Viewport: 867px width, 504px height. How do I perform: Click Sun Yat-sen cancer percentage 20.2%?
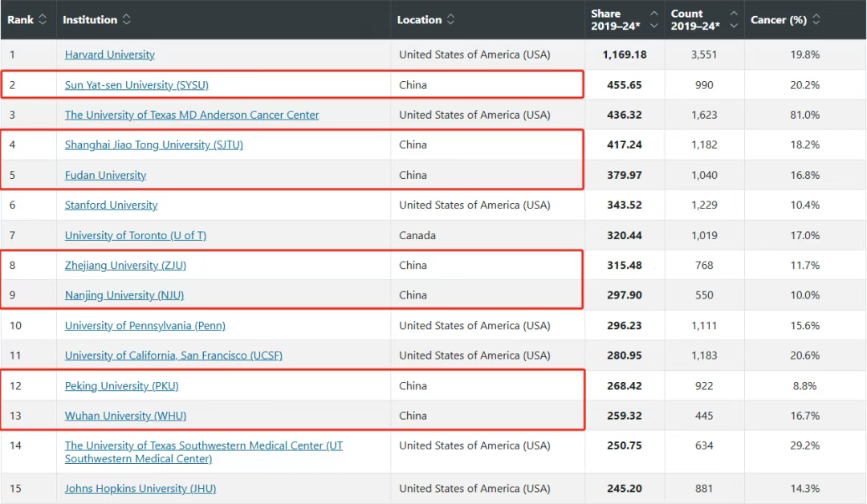coord(805,85)
